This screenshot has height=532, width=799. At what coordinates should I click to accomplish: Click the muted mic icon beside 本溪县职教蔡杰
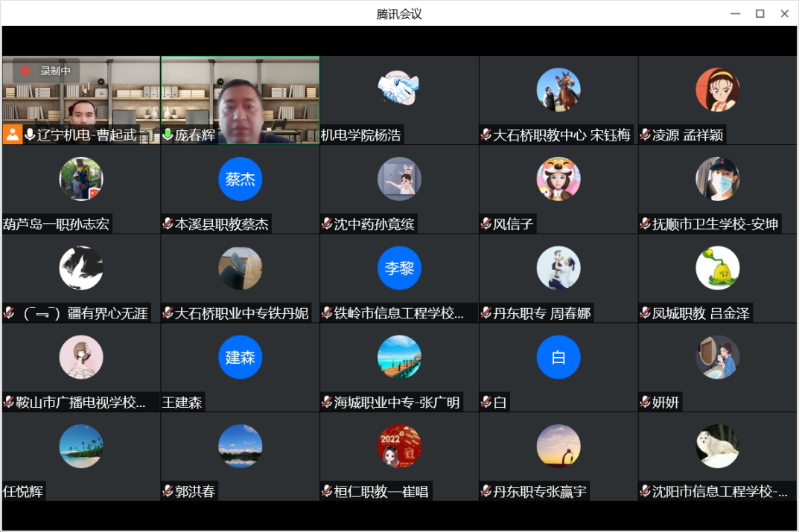(168, 224)
